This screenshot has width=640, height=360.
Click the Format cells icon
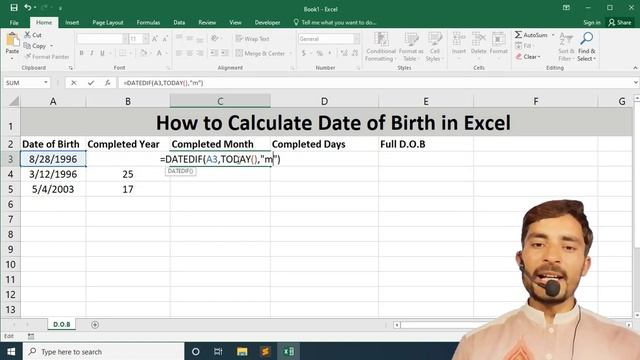tap(498, 40)
